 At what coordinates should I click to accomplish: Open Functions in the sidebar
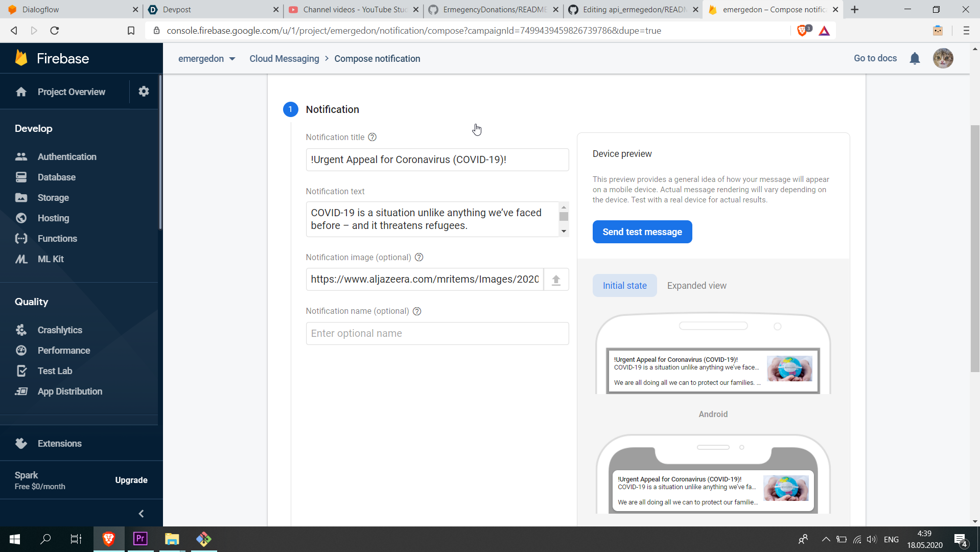pos(57,239)
